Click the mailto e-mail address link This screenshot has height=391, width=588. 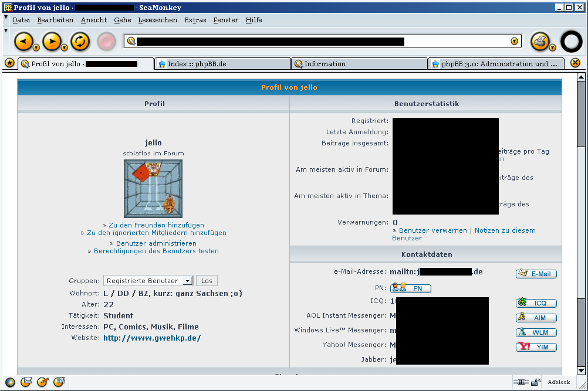(x=436, y=272)
